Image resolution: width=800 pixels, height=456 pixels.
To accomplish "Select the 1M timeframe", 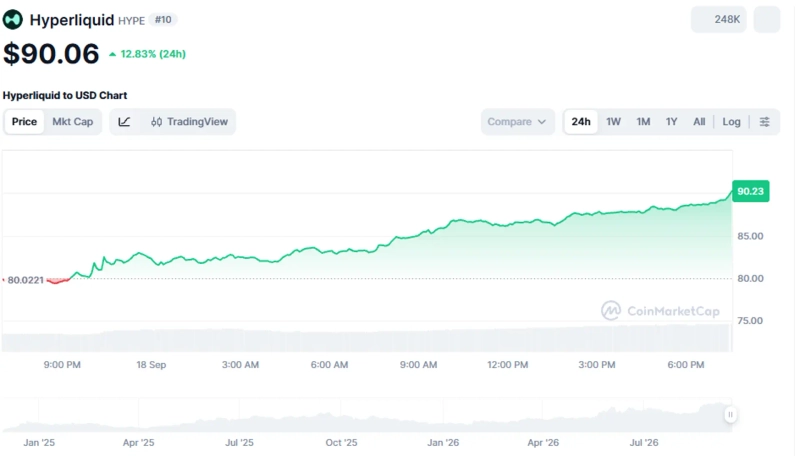I will (643, 122).
